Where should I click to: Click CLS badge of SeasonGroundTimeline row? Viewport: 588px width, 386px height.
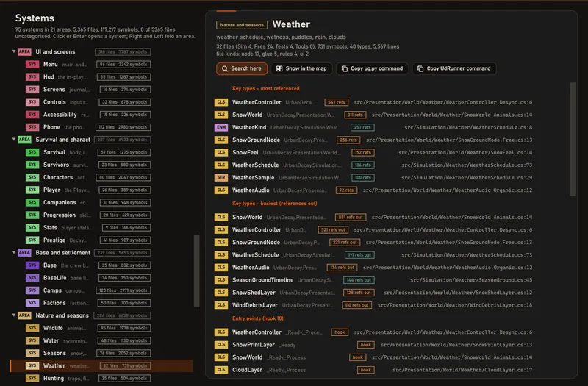coord(221,280)
